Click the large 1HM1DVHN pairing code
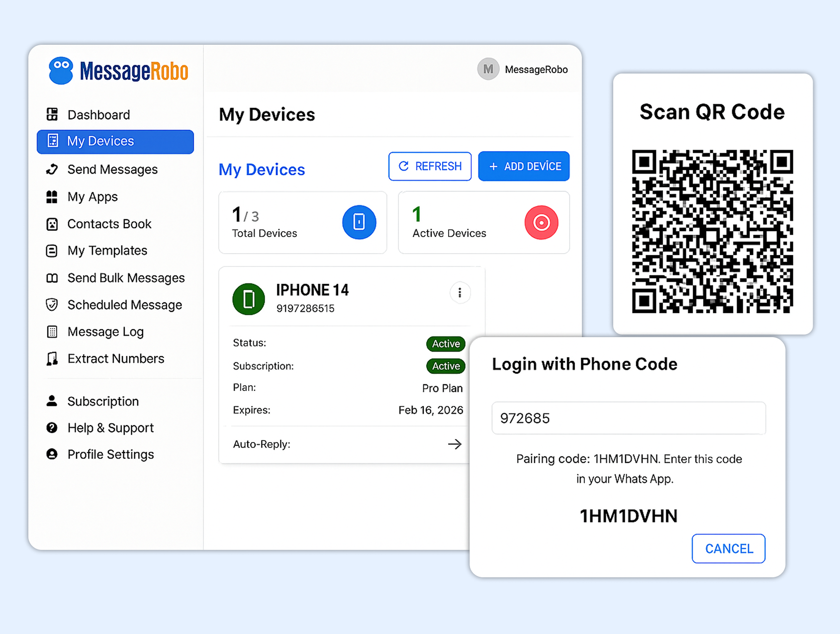This screenshot has height=634, width=840. (629, 516)
